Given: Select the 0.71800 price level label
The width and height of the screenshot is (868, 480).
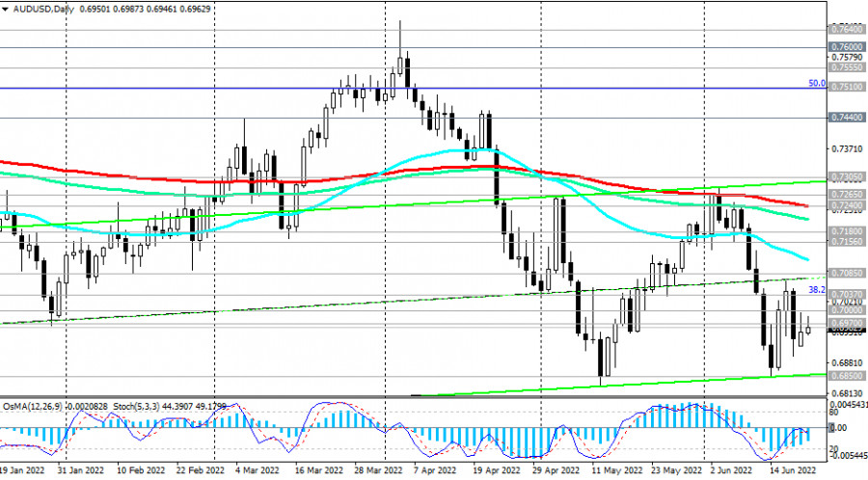Looking at the screenshot, I should 847,231.
